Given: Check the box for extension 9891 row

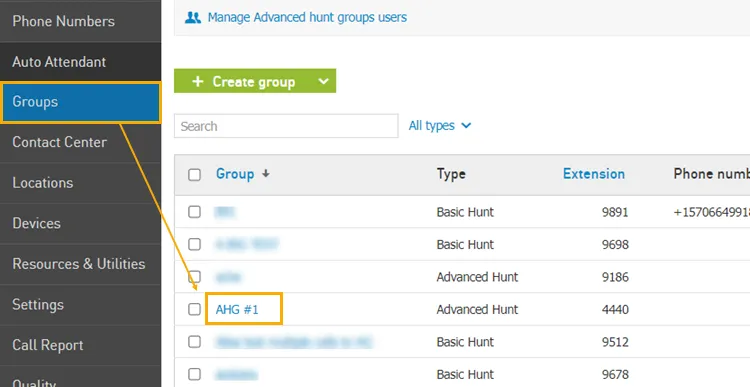Looking at the screenshot, I should click(194, 211).
